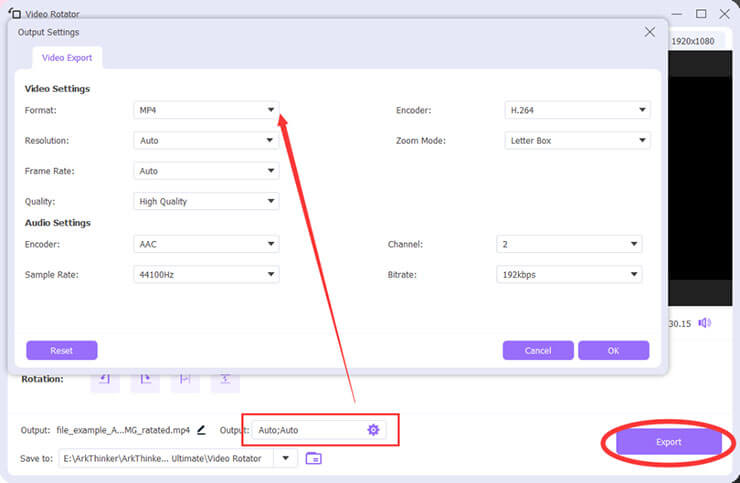The height and width of the screenshot is (483, 740).
Task: Rotate video right 90 degrees
Action: tap(145, 380)
